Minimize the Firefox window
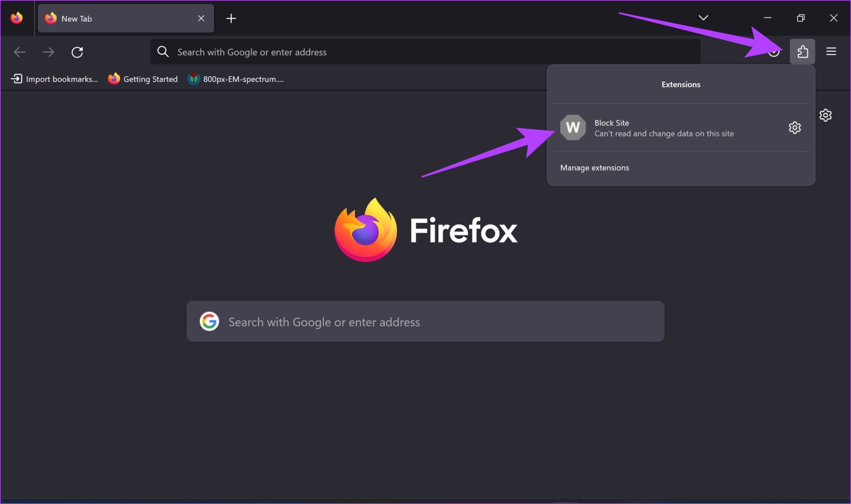Viewport: 851px width, 504px height. tap(768, 18)
